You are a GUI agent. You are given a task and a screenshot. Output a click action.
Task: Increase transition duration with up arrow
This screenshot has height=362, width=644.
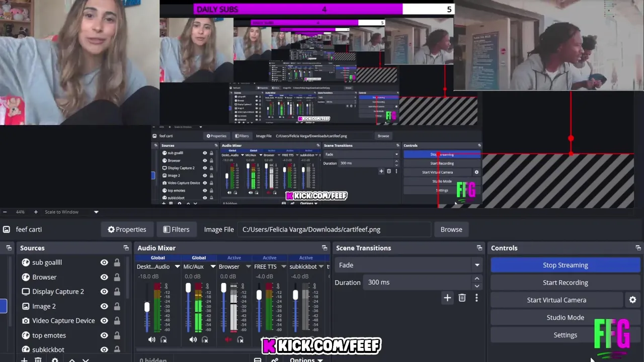click(x=477, y=279)
